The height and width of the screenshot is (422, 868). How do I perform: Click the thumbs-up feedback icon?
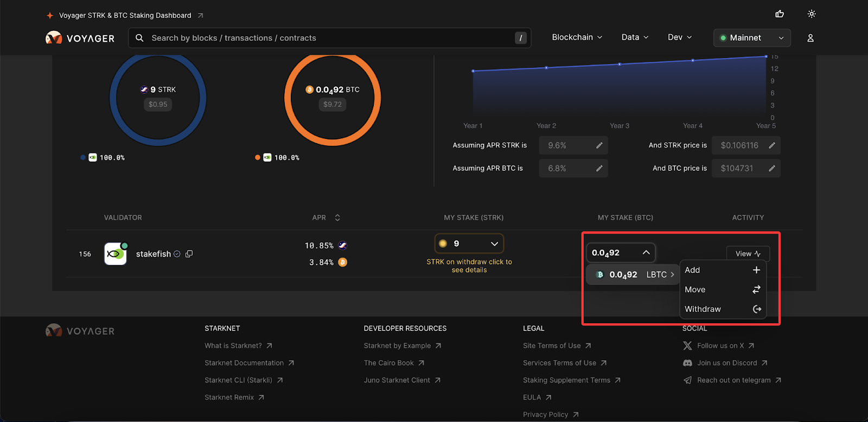(780, 14)
